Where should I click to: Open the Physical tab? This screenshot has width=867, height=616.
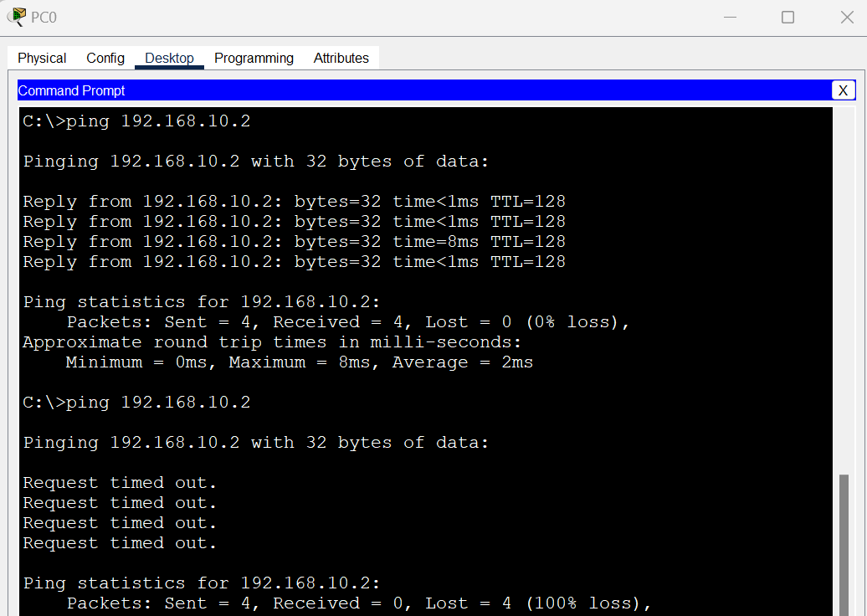[x=42, y=58]
